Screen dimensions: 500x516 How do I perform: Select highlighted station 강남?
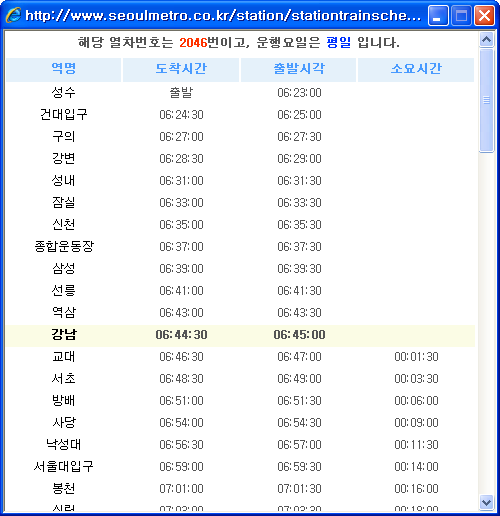pos(64,334)
